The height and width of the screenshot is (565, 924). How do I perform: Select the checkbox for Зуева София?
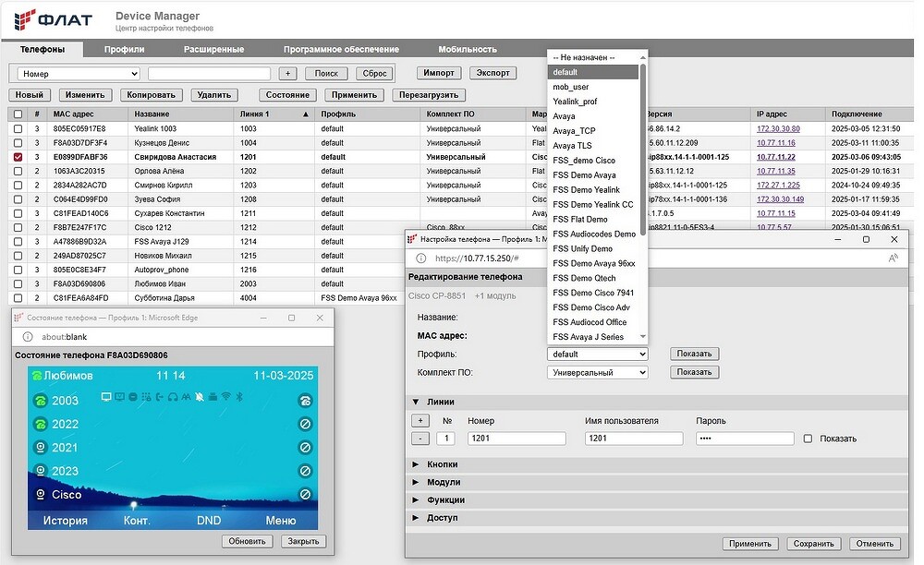click(18, 198)
